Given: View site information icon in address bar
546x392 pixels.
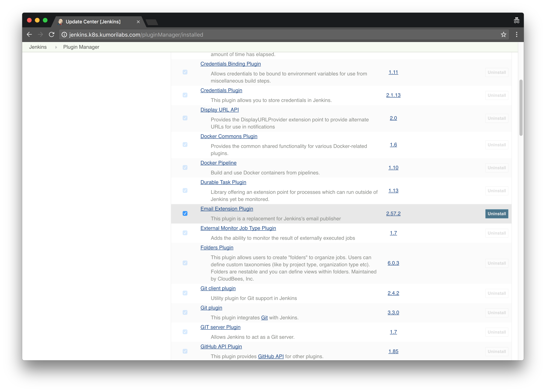Looking at the screenshot, I should (x=64, y=35).
